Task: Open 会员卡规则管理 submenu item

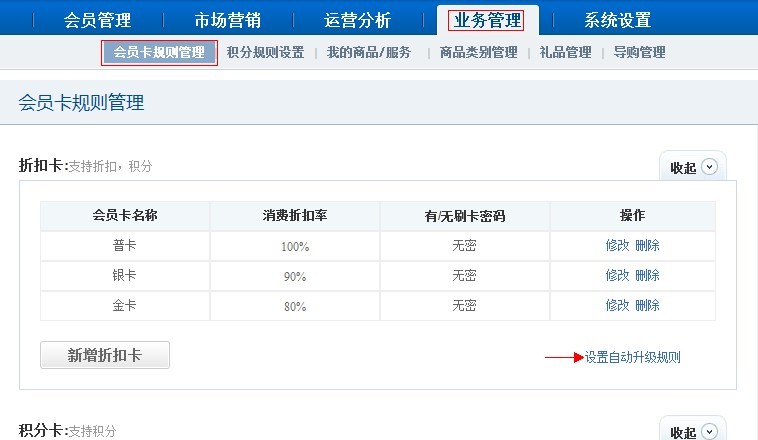Action: [159, 53]
